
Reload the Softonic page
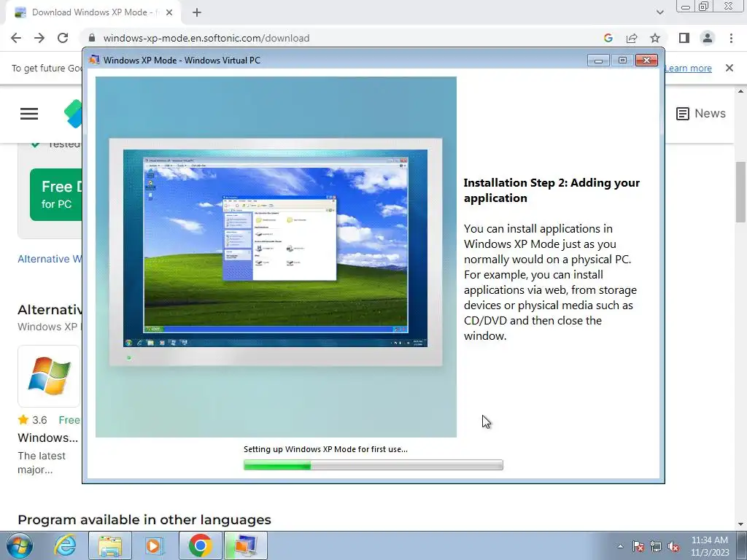(63, 38)
